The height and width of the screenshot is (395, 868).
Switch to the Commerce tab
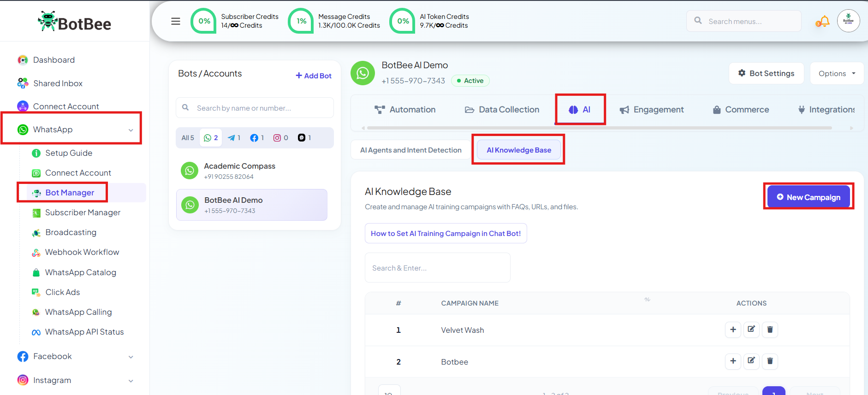(x=741, y=110)
